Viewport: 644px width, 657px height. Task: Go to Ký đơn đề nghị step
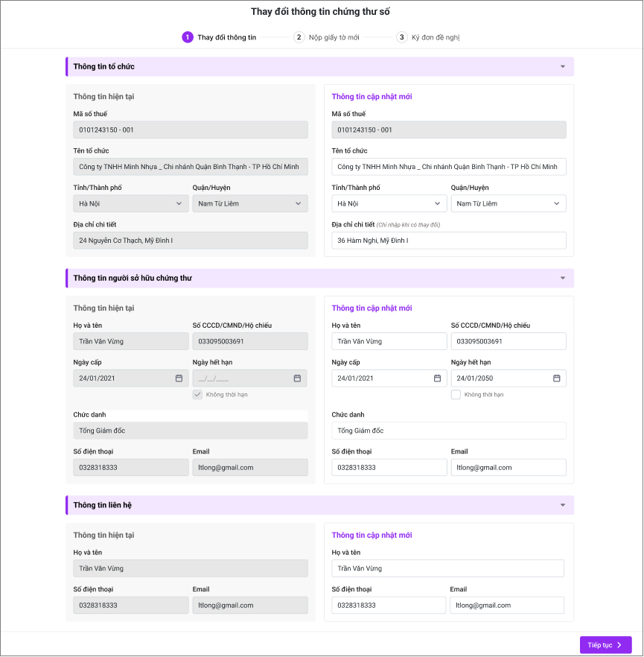[x=436, y=37]
